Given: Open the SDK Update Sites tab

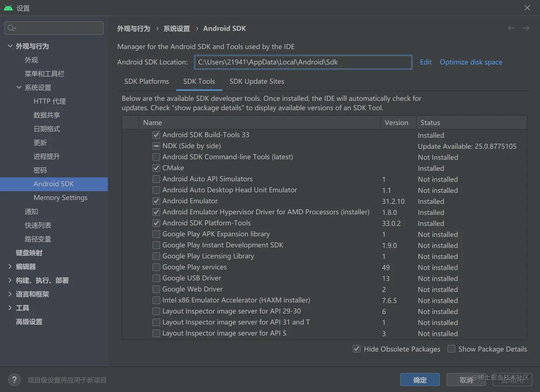Looking at the screenshot, I should pyautogui.click(x=257, y=81).
